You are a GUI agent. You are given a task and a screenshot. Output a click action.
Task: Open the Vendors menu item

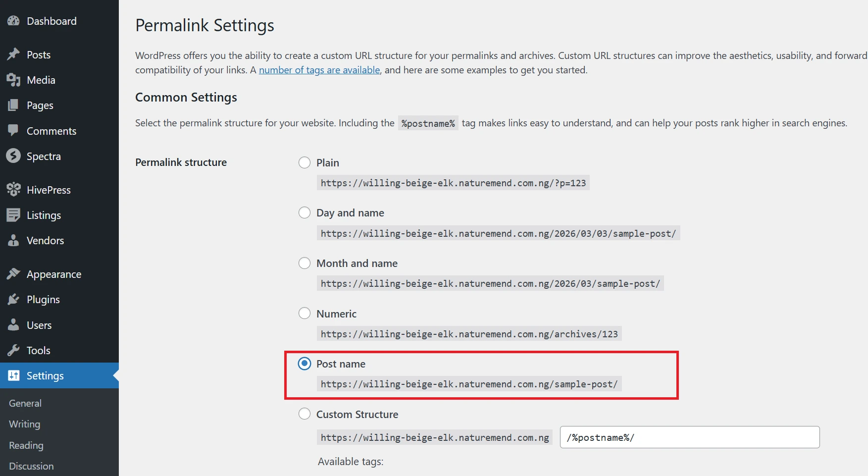[45, 241]
